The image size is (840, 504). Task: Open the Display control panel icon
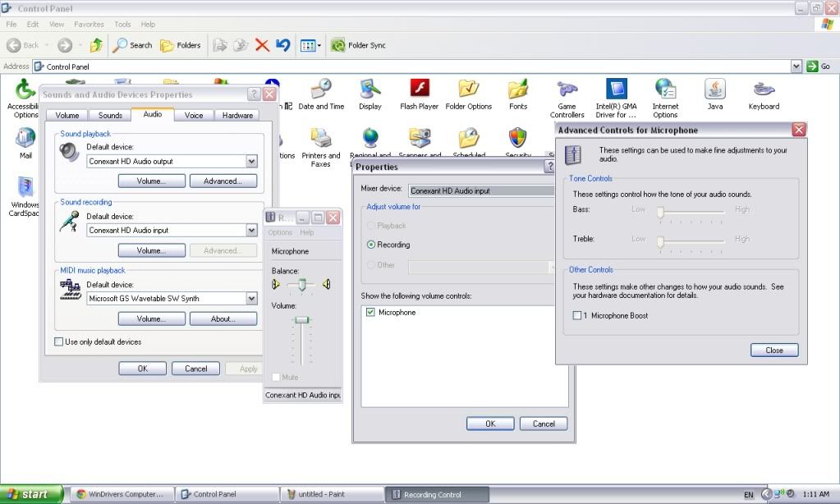click(x=370, y=94)
